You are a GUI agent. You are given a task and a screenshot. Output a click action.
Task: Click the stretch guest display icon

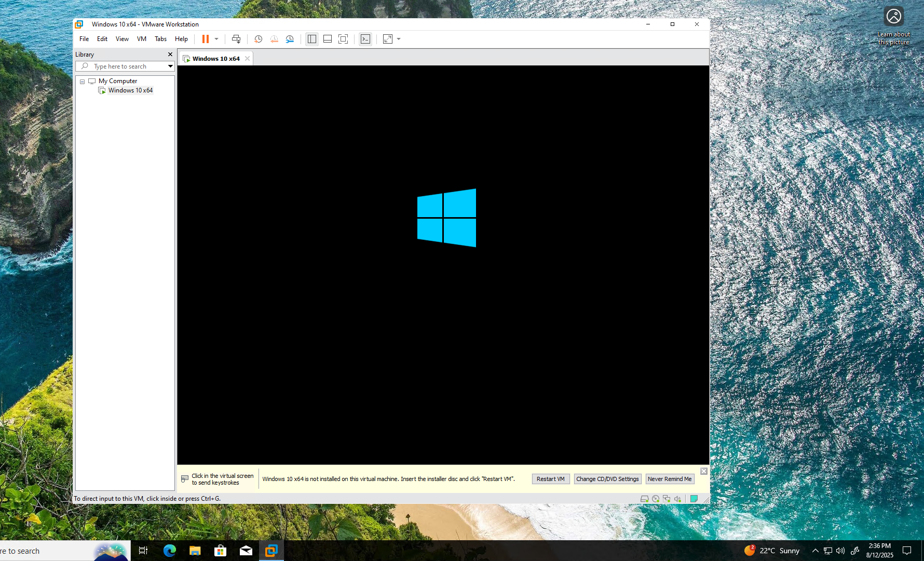click(x=388, y=39)
